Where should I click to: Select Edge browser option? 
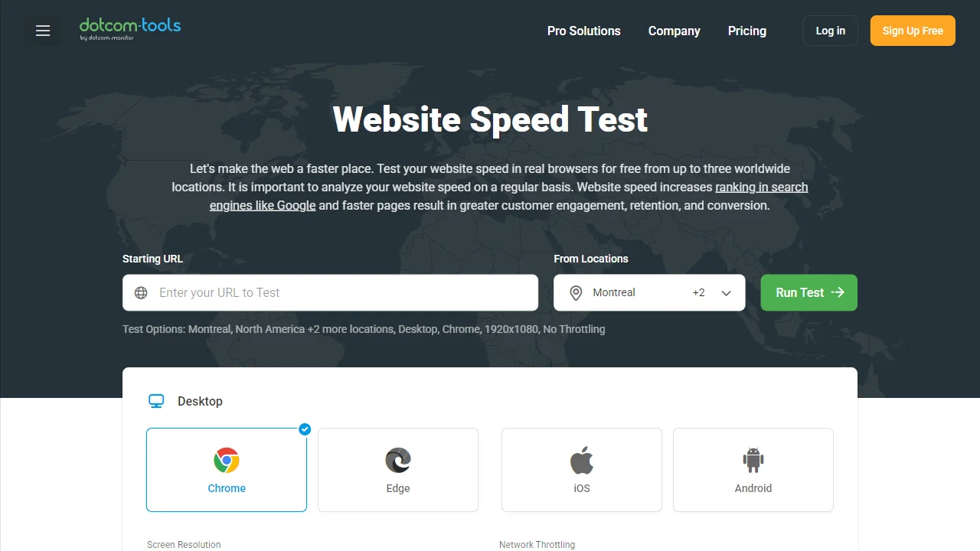point(398,470)
